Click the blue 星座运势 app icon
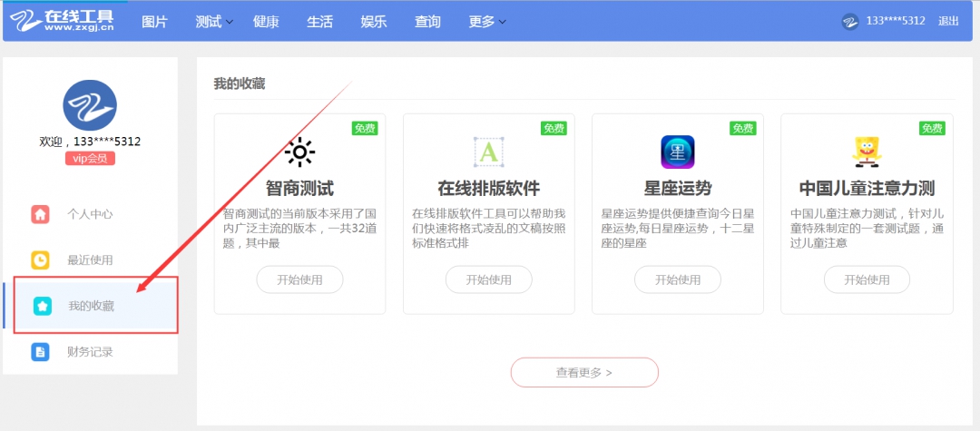The image size is (980, 431). coord(677,152)
